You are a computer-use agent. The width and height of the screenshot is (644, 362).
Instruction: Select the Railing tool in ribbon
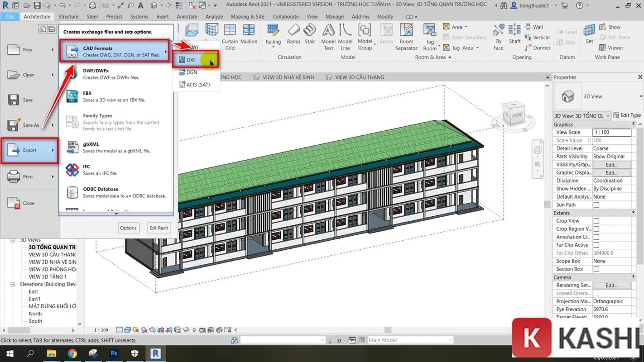click(x=273, y=34)
